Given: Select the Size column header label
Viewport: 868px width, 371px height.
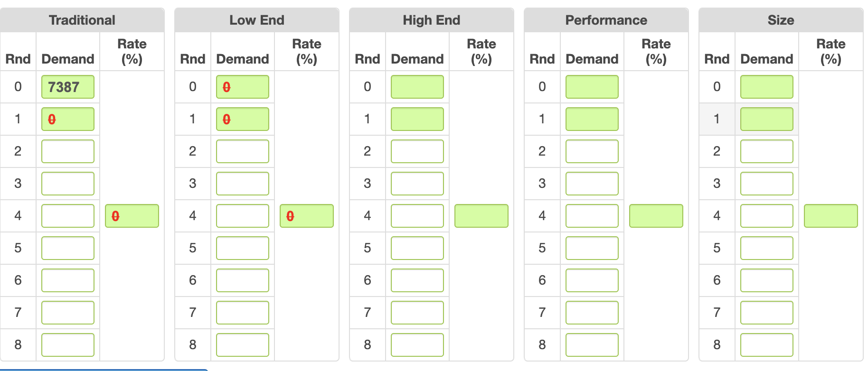Looking at the screenshot, I should (x=781, y=20).
